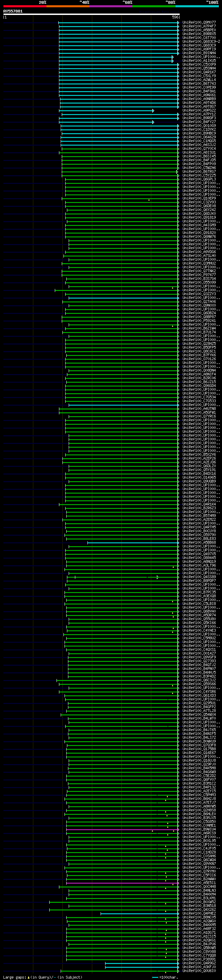
Task: Click the cyan alignment bar for UniRef100_Q4PHE2
Action: [x=140, y=914]
